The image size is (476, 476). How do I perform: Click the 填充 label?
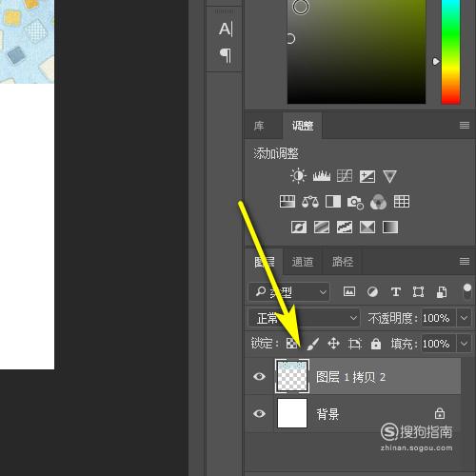point(404,344)
